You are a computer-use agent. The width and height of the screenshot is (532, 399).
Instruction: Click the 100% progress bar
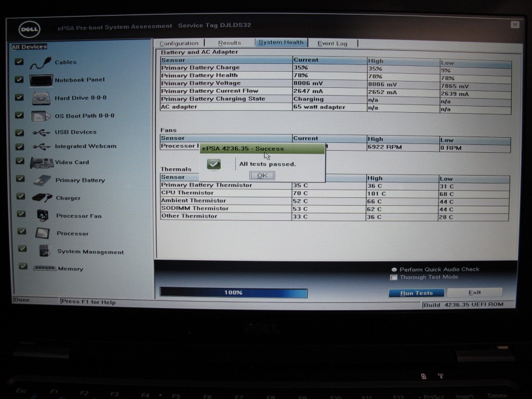click(233, 292)
